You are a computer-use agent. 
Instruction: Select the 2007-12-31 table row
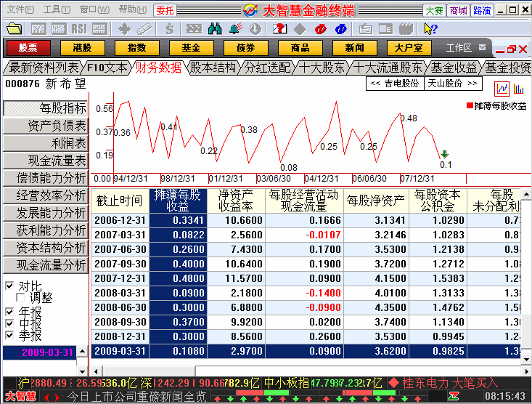click(x=306, y=278)
